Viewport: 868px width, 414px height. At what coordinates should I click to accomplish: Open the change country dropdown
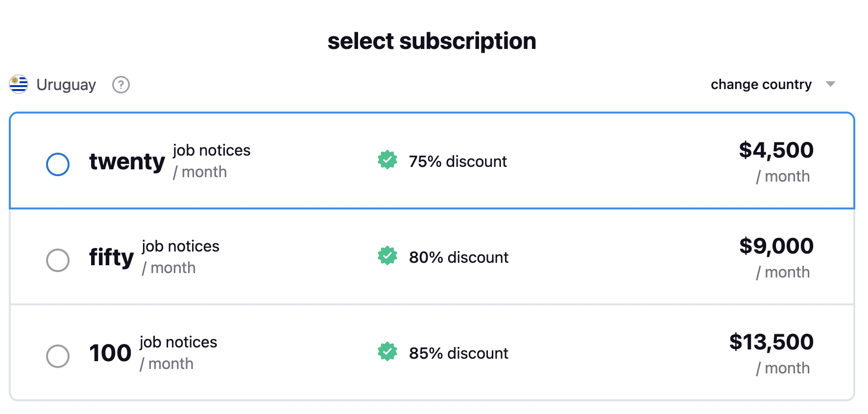[x=761, y=84]
